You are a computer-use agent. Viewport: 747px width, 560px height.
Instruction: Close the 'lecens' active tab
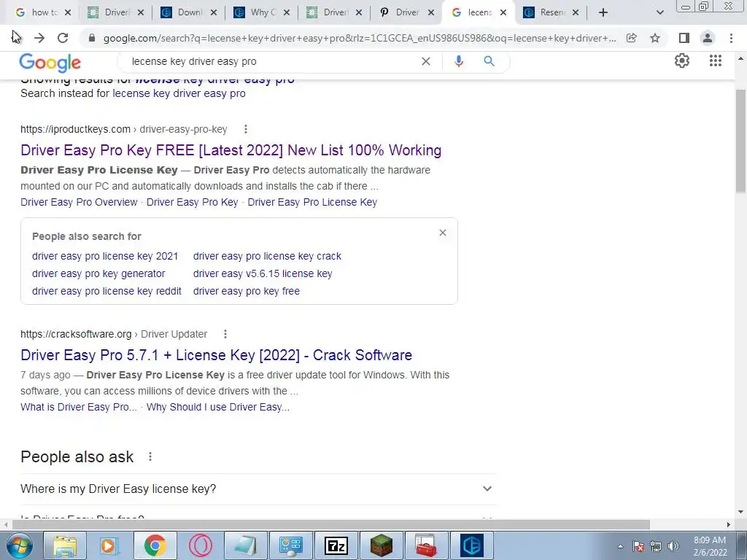tap(503, 13)
